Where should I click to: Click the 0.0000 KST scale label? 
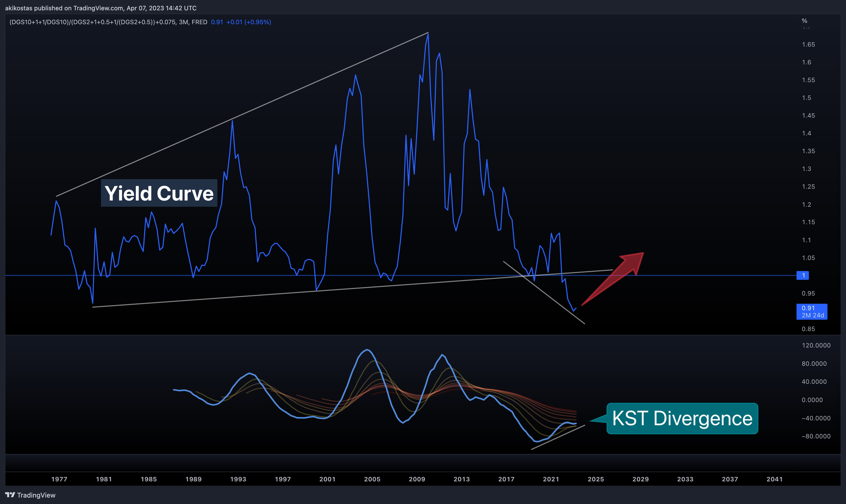pyautogui.click(x=812, y=400)
